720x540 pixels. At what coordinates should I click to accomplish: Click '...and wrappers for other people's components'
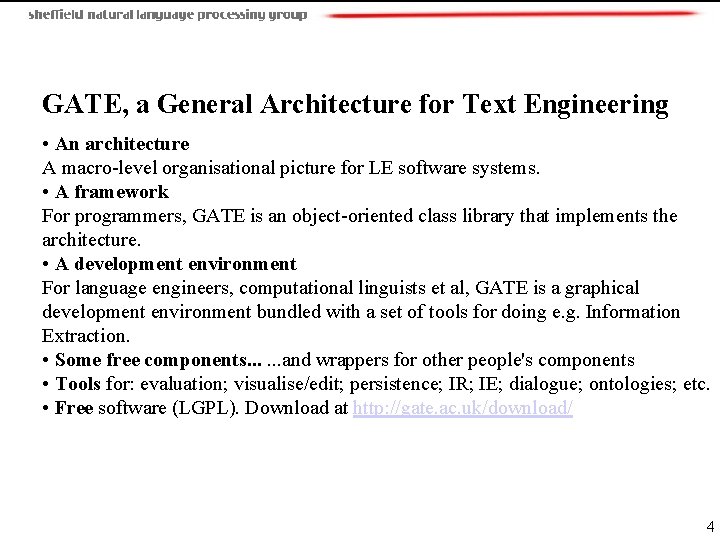(x=450, y=360)
